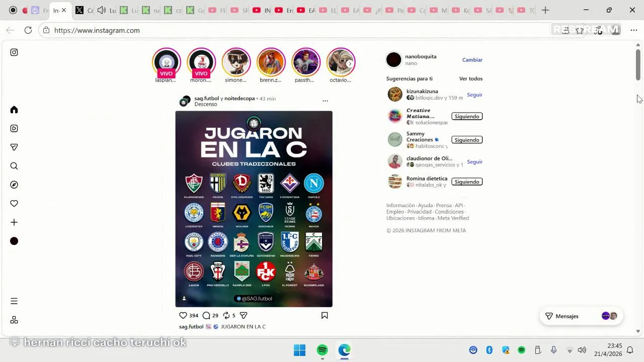This screenshot has width=644, height=362.
Task: Click the repost icon under the post
Action: pos(226,315)
